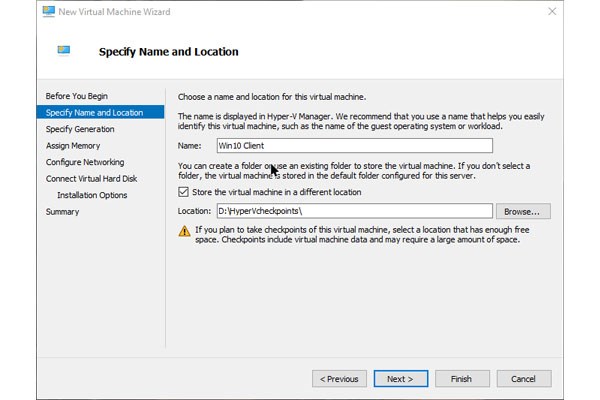
Task: Open the Assign Memory step
Action: pyautogui.click(x=73, y=145)
